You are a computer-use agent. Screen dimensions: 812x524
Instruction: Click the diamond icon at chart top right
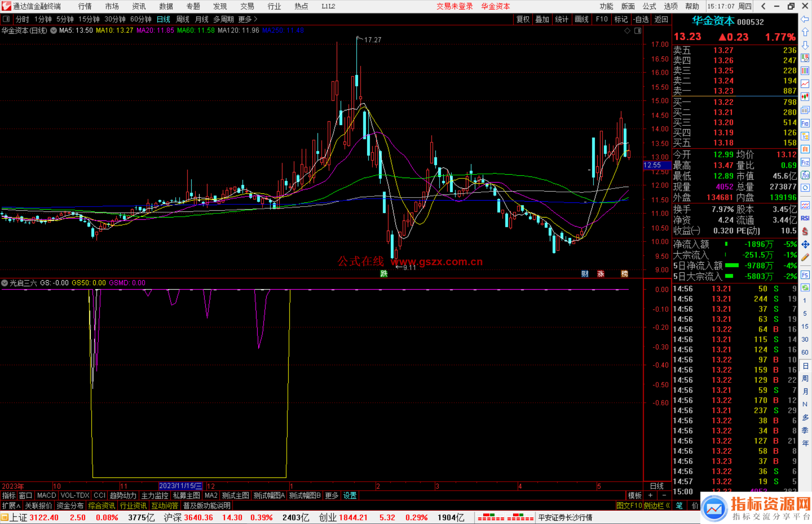[x=627, y=31]
